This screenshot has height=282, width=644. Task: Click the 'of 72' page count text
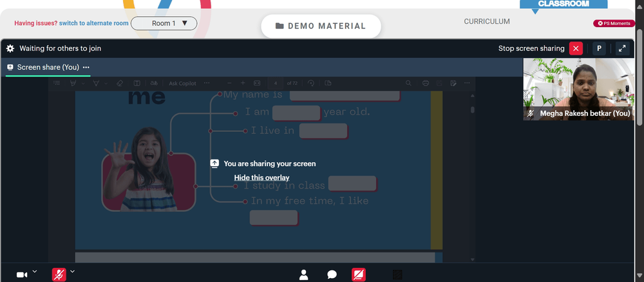292,83
